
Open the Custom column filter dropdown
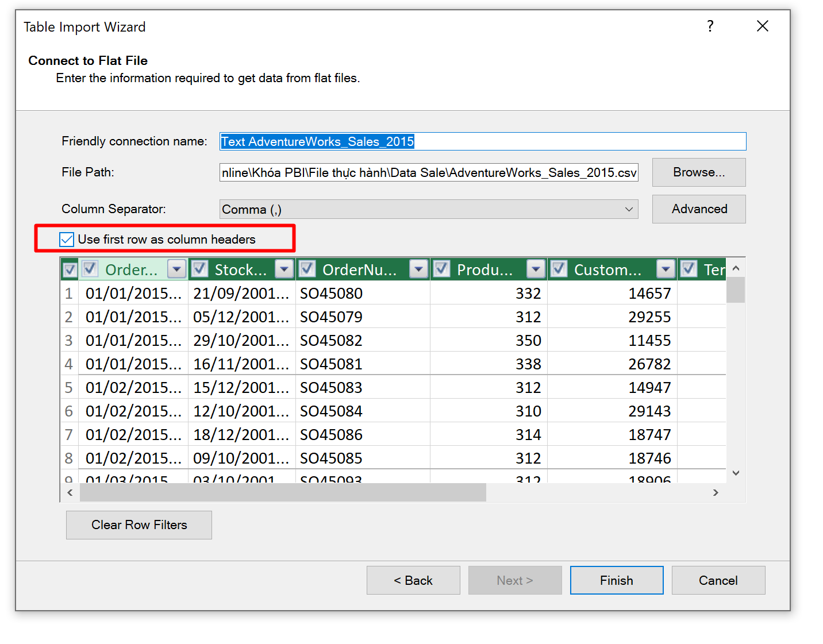point(666,269)
